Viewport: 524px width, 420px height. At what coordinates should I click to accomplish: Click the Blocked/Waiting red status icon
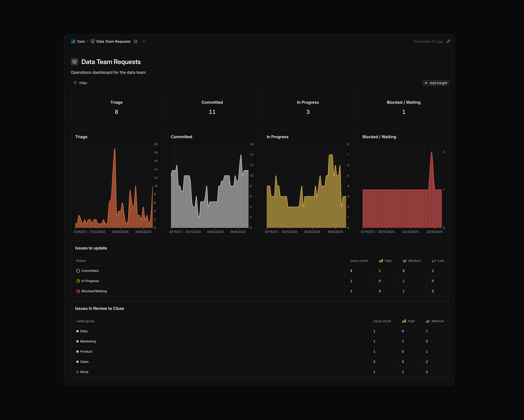[x=78, y=291]
